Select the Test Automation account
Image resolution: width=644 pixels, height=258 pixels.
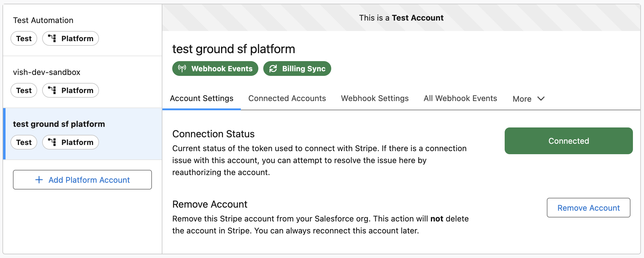(43, 20)
